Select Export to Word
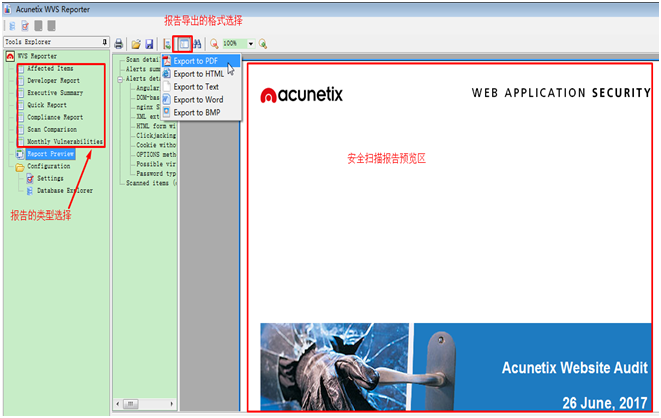This screenshot has height=418, width=661. [202, 100]
